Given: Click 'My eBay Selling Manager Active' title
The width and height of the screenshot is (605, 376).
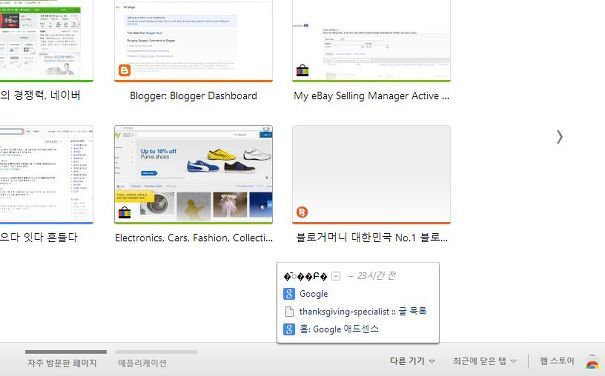Looking at the screenshot, I should (371, 96).
